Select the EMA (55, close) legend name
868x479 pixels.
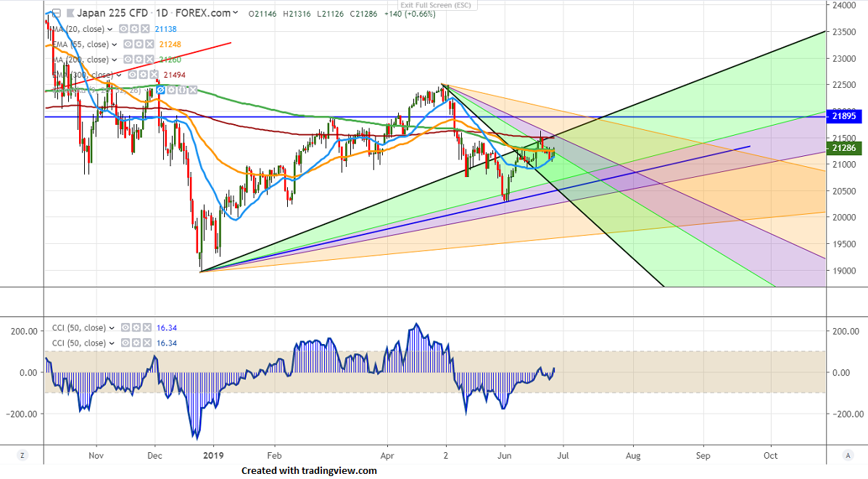[x=80, y=44]
